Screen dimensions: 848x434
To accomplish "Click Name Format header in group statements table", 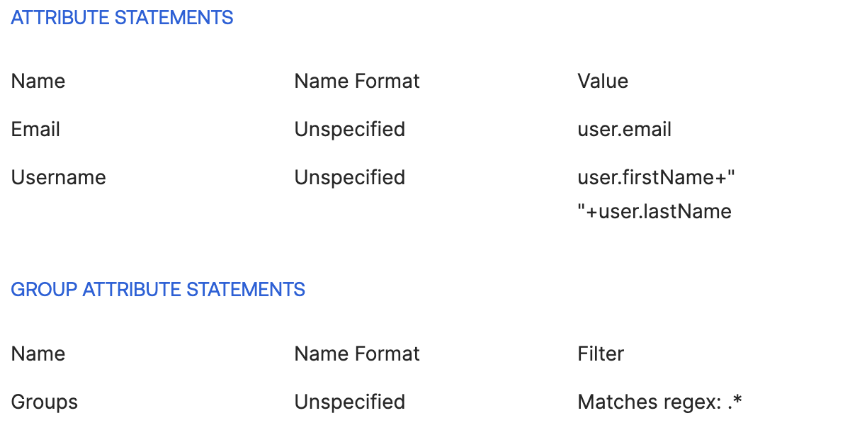I will (x=357, y=354).
